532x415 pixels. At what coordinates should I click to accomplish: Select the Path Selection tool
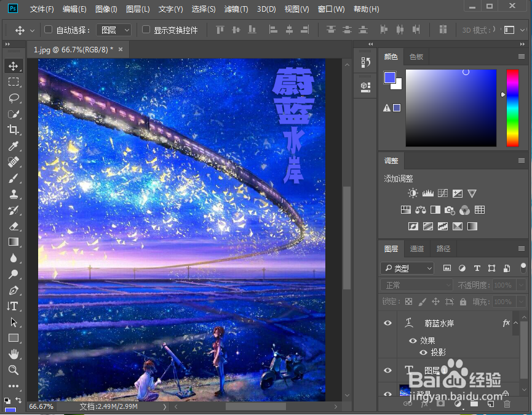[14, 322]
